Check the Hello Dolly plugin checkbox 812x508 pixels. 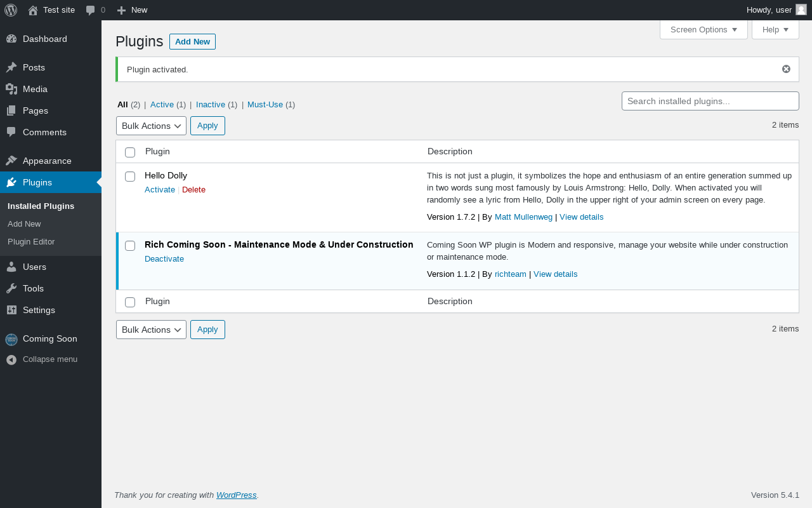click(x=130, y=177)
